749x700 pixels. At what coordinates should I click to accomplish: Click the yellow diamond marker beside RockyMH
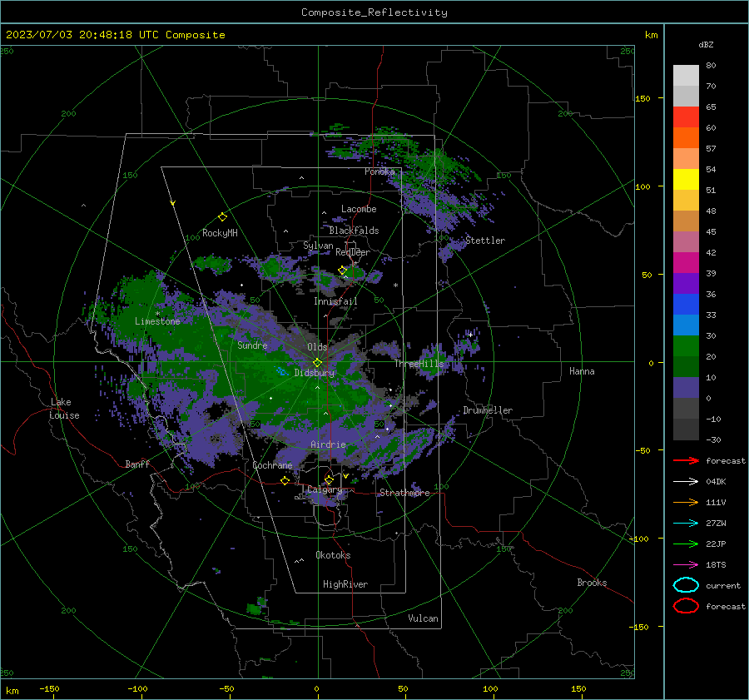tap(222, 217)
